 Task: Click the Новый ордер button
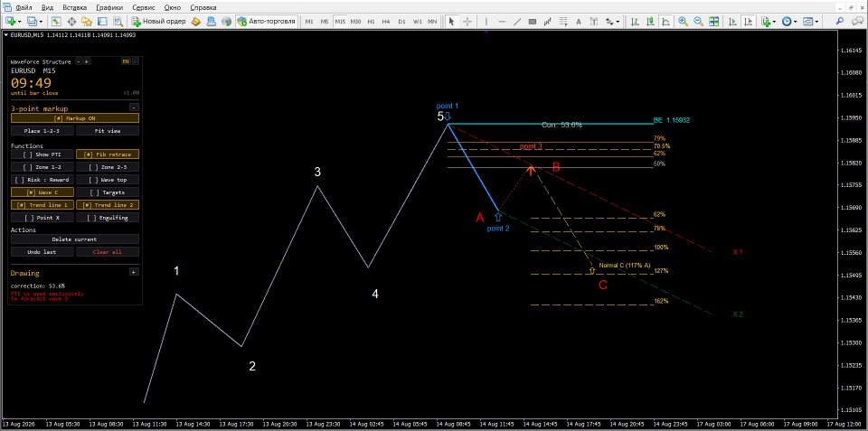tap(159, 21)
